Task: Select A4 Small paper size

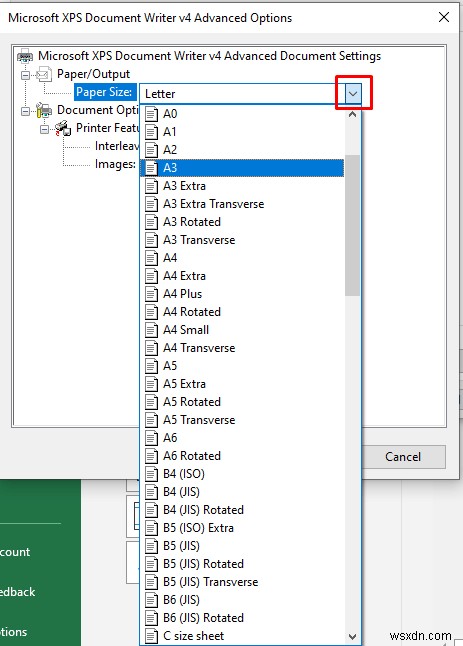Action: tap(242, 330)
